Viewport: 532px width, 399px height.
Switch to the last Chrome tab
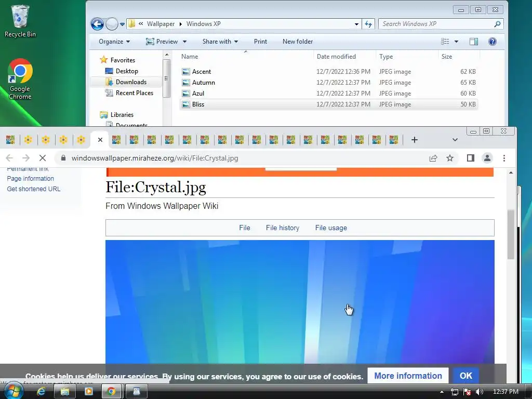click(x=394, y=140)
